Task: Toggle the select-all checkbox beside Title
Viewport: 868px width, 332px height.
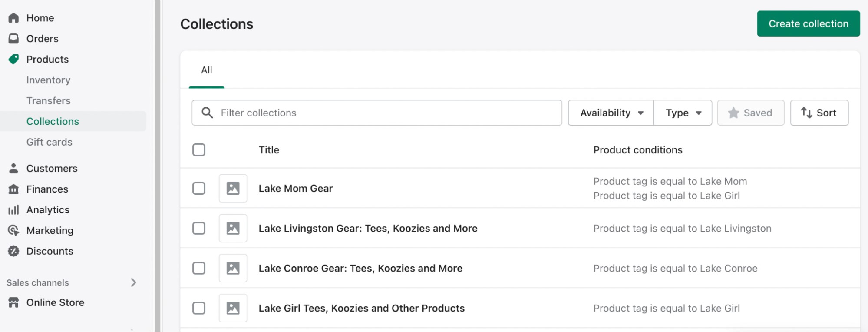Action: 199,150
